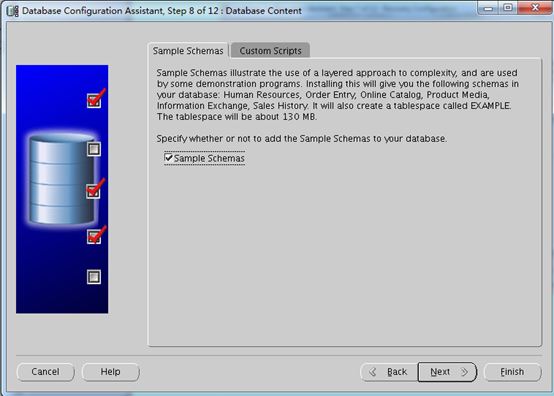Select the Sample Schemas tab
Viewport: 554px width, 396px height.
[x=188, y=51]
